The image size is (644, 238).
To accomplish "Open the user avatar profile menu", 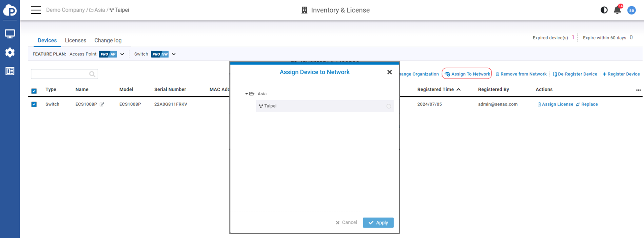I will [x=631, y=10].
